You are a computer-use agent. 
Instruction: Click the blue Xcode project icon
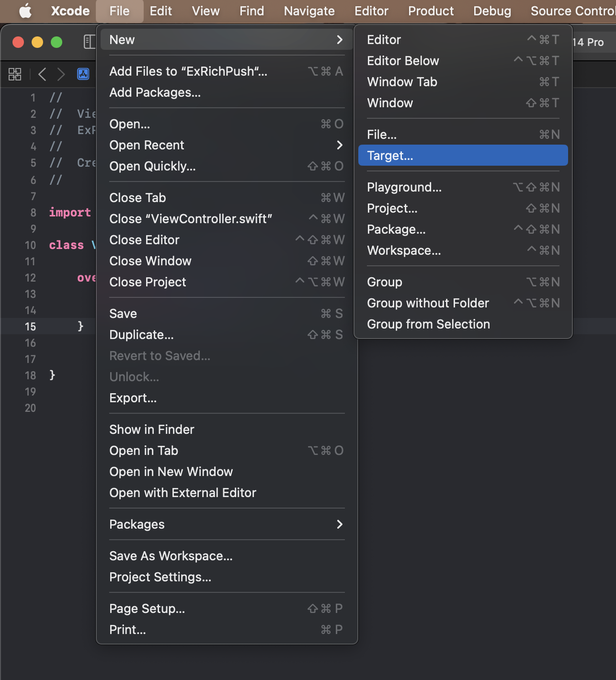83,74
